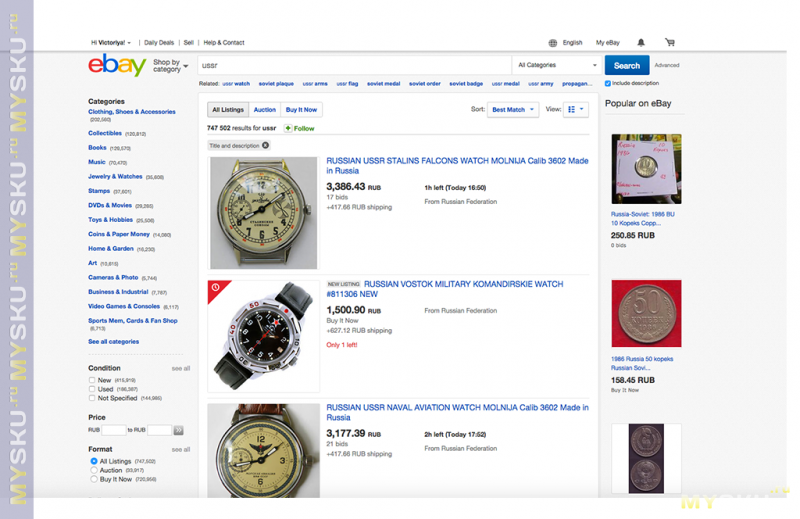Open Advanced search link

click(667, 65)
